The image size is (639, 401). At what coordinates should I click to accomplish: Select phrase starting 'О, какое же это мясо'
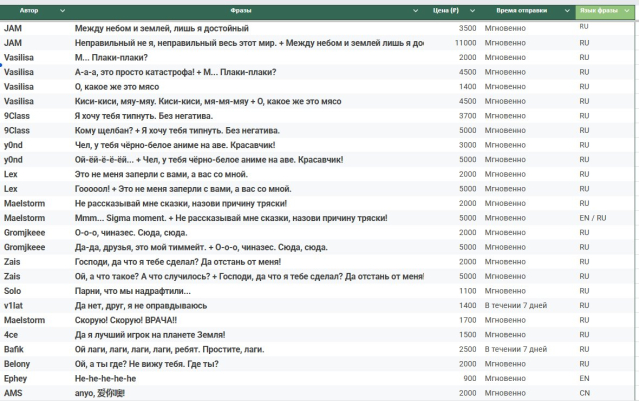coord(117,87)
